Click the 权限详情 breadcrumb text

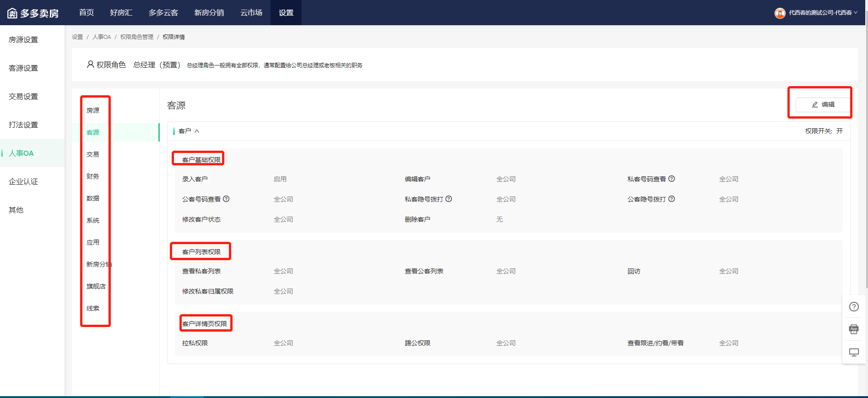(174, 37)
